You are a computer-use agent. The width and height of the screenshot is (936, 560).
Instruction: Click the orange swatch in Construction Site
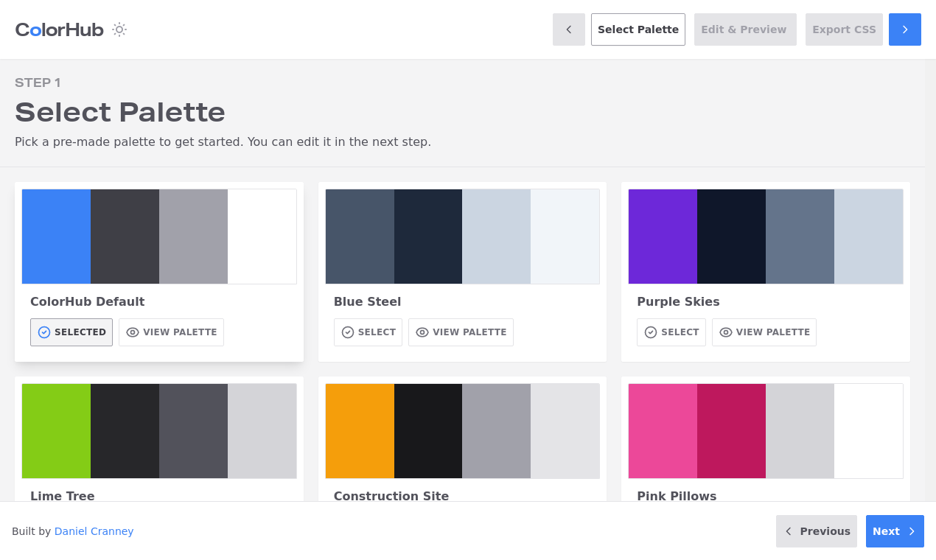tap(359, 430)
